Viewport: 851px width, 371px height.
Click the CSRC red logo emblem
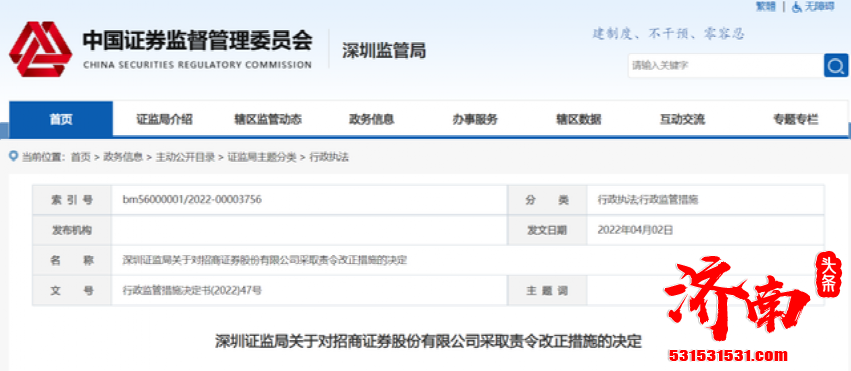pos(41,49)
